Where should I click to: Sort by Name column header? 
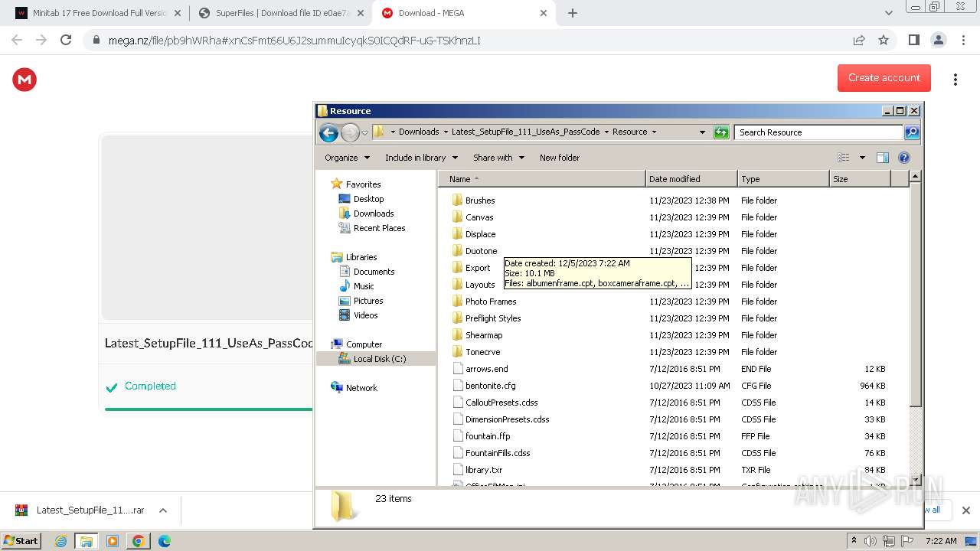542,179
